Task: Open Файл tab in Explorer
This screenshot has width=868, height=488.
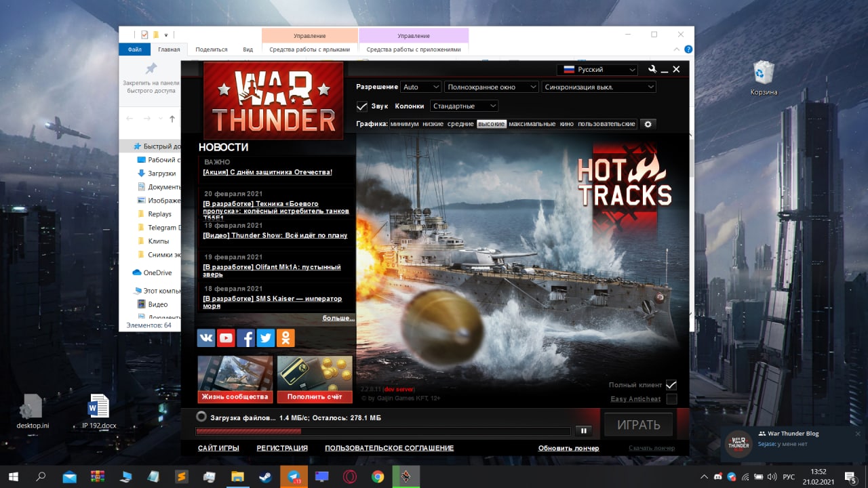Action: [134, 49]
